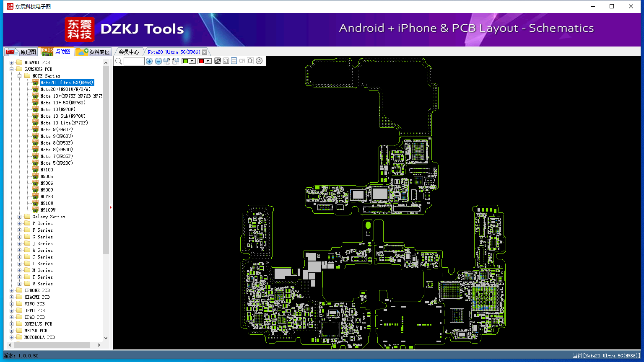The width and height of the screenshot is (644, 362).
Task: Zoom out with the blue minus button
Action: click(x=158, y=61)
